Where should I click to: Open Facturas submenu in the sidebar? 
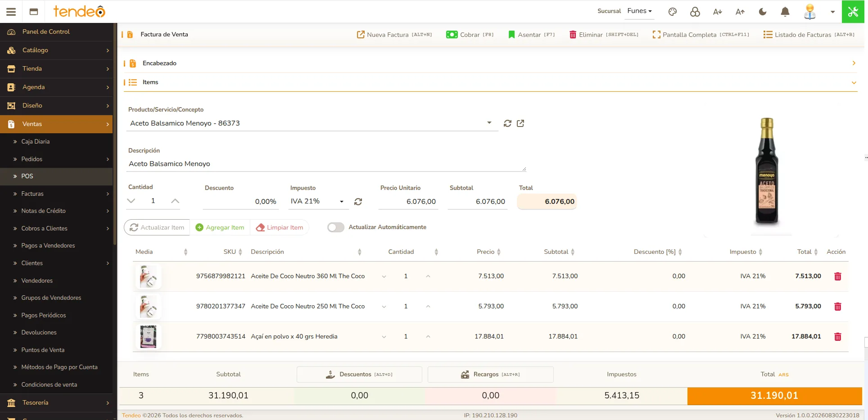point(56,194)
